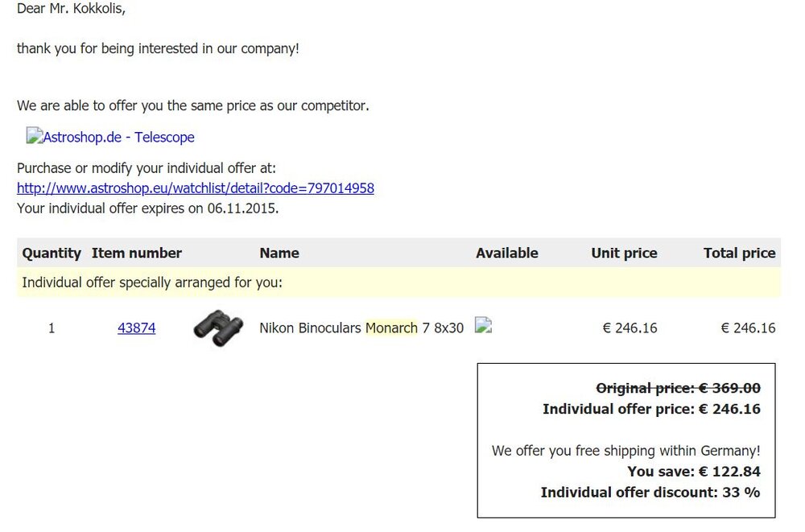Image resolution: width=805 pixels, height=532 pixels.
Task: Click the Available column header
Action: [507, 253]
